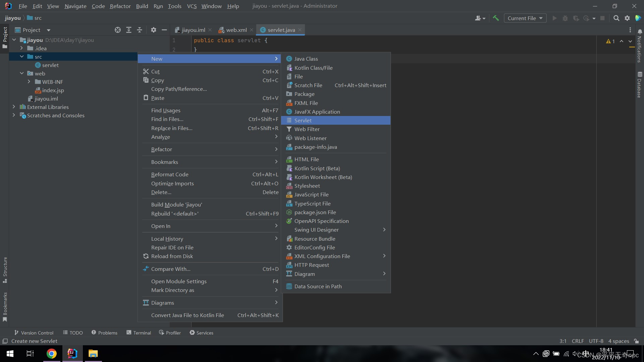Click the Search Everywhere icon
The width and height of the screenshot is (644, 362).
coord(616,18)
